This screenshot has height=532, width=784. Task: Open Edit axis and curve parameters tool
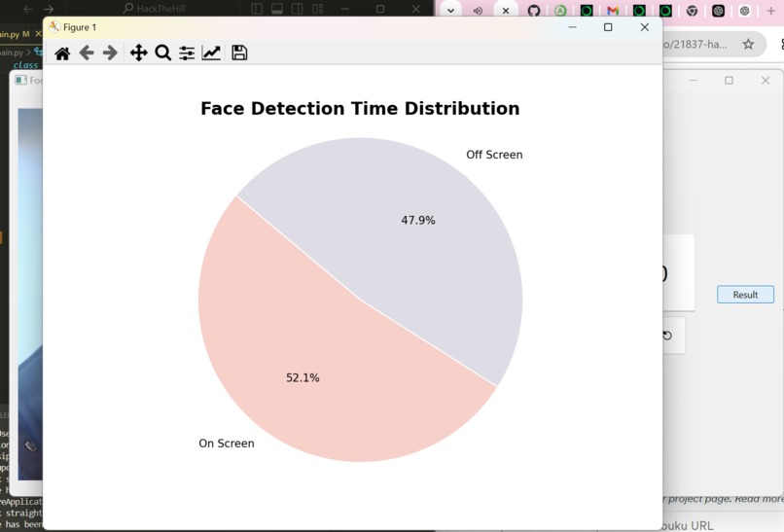pos(211,53)
